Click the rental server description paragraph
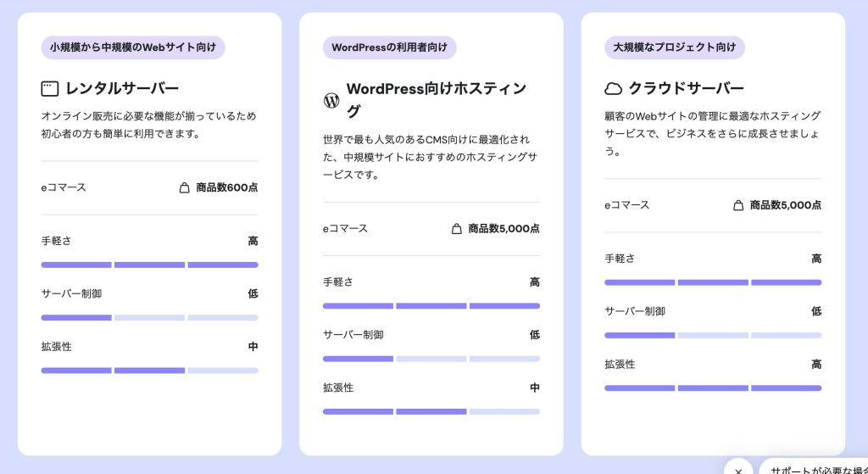 [x=148, y=125]
